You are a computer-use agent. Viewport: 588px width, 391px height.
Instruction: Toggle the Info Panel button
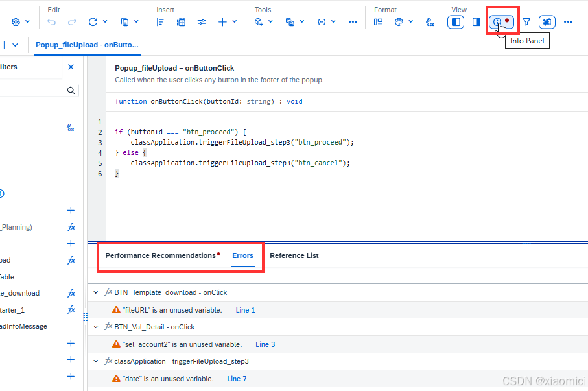click(501, 22)
